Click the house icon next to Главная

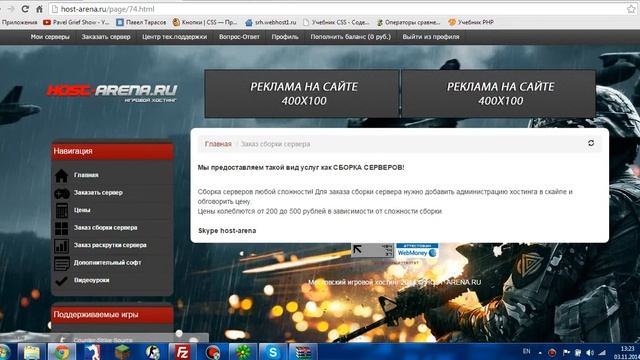click(x=61, y=176)
